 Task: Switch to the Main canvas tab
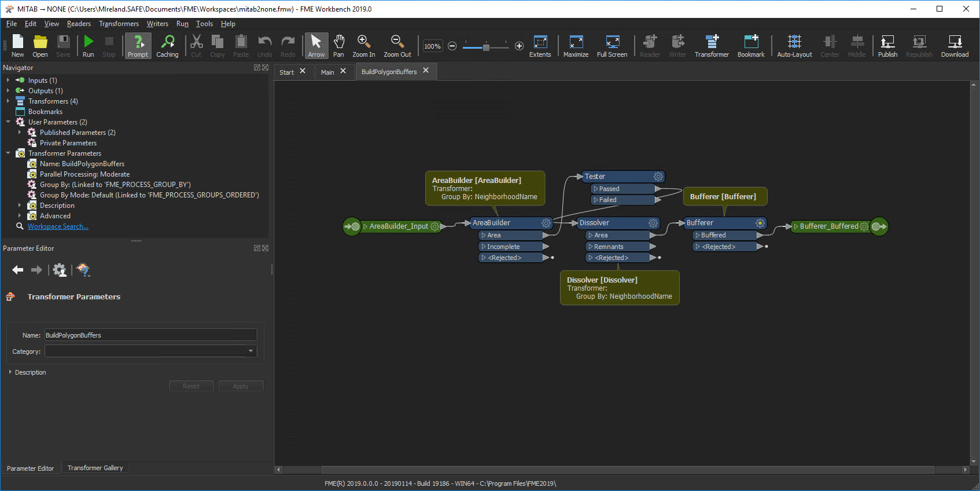327,72
